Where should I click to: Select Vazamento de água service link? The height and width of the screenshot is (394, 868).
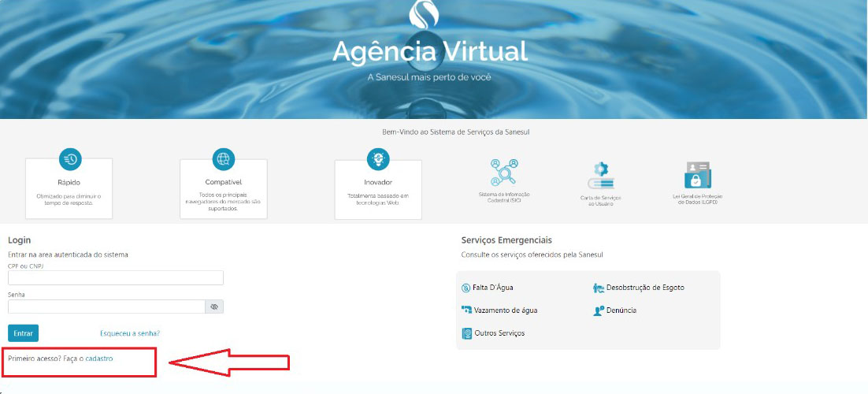506,310
